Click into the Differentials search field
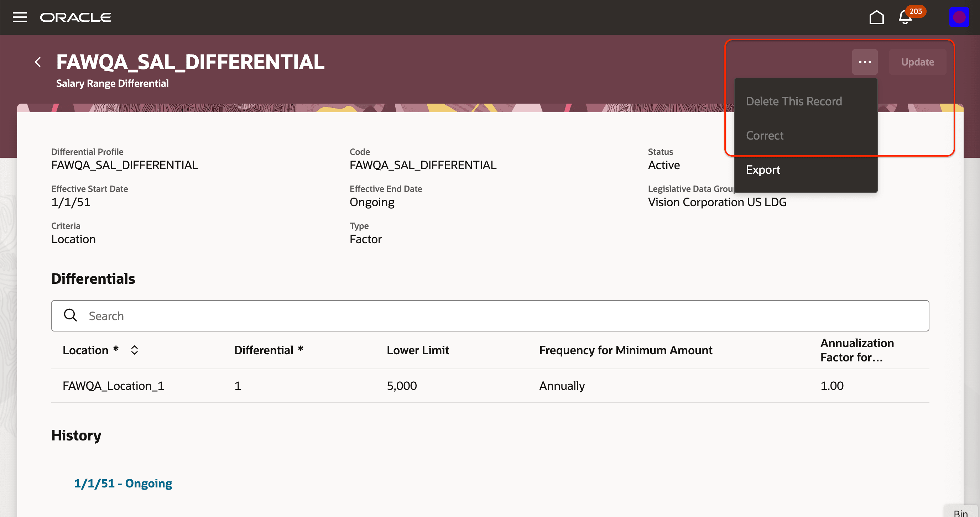980x517 pixels. [x=266, y=316]
